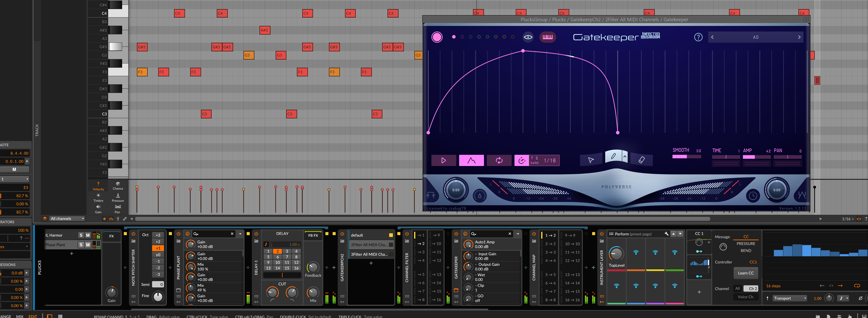
Task: Solo the Phase Plant layer
Action: pyautogui.click(x=81, y=244)
